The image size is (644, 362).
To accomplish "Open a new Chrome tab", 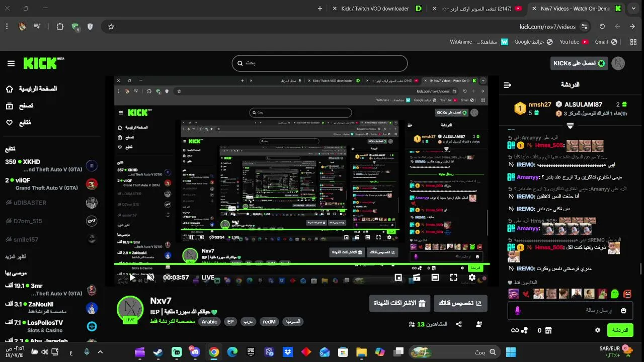I will click(320, 9).
